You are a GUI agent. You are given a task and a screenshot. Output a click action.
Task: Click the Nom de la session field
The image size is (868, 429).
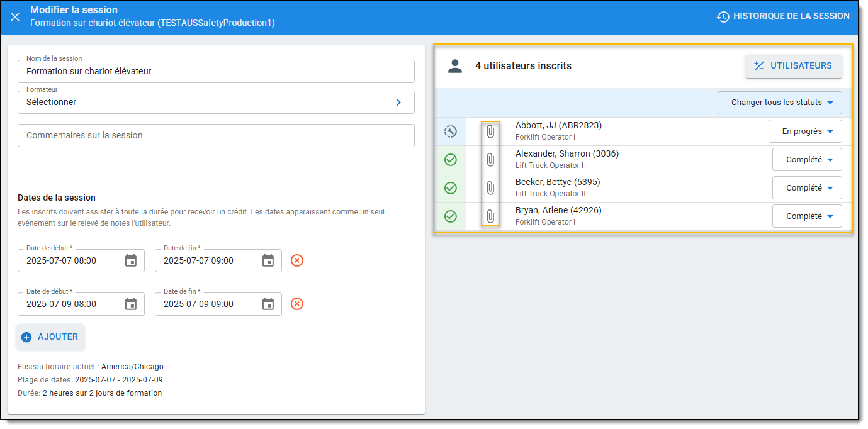click(216, 72)
